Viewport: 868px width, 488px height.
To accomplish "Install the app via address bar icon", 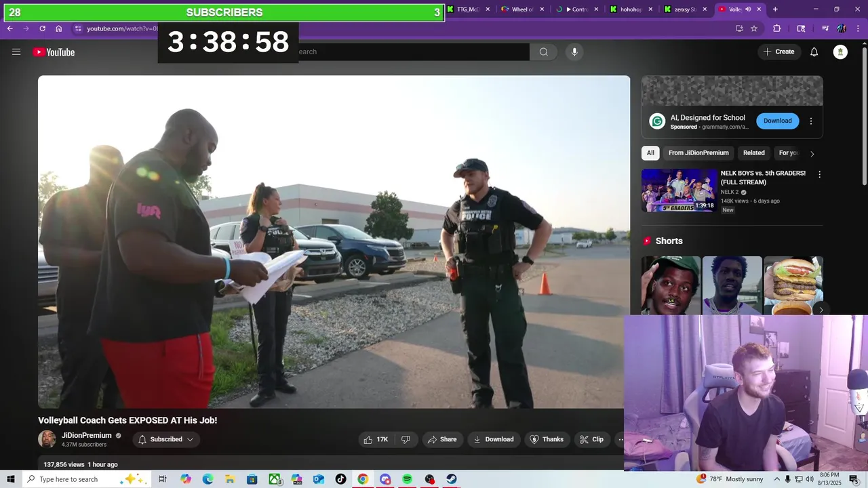I will click(739, 28).
